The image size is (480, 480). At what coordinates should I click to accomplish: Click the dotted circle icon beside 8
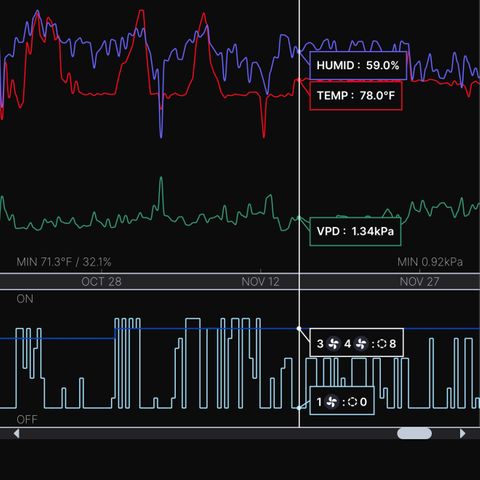click(382, 344)
